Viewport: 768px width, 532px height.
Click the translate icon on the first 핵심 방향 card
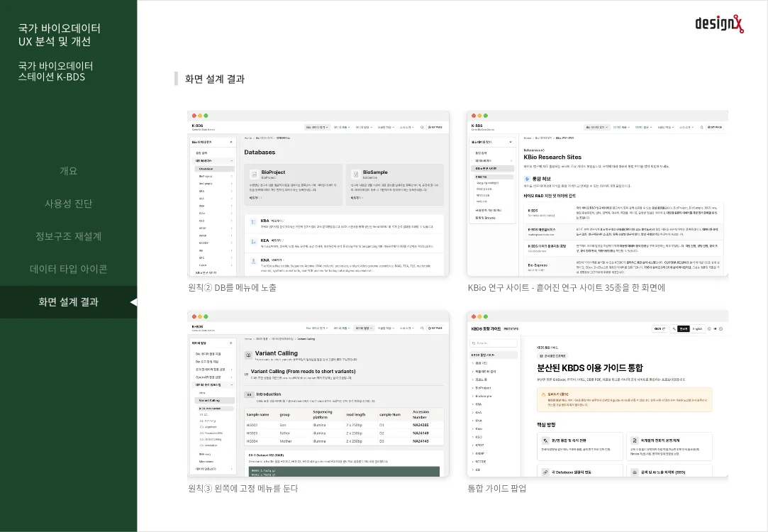(x=545, y=440)
